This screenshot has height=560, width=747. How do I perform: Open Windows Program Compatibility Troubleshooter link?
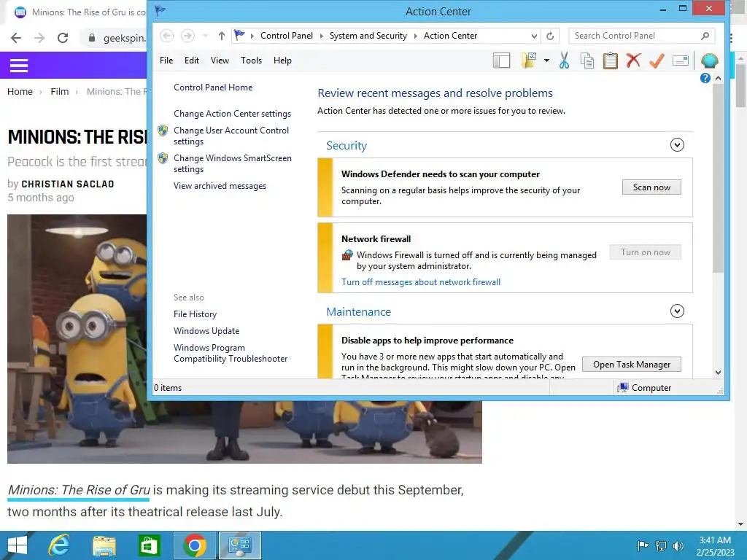(x=231, y=353)
